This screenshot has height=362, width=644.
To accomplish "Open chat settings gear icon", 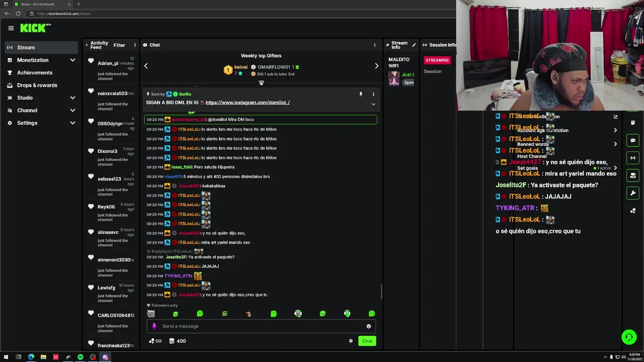I will pos(351,341).
